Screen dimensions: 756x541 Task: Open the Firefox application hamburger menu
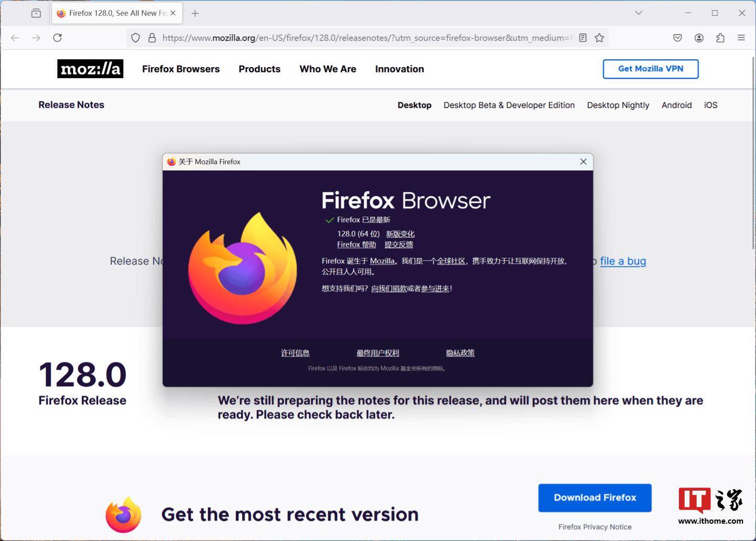(x=741, y=38)
